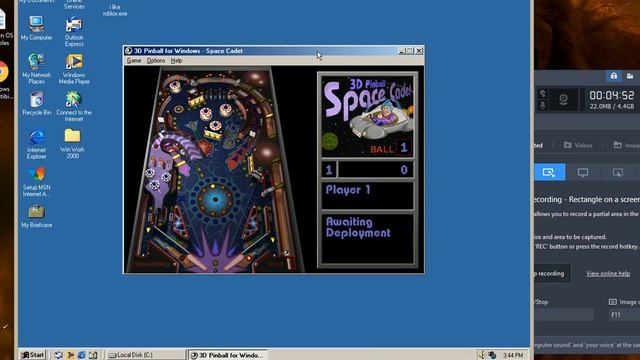This screenshot has width=640, height=360.
Task: Open My Computer desktop icon
Action: point(36,28)
